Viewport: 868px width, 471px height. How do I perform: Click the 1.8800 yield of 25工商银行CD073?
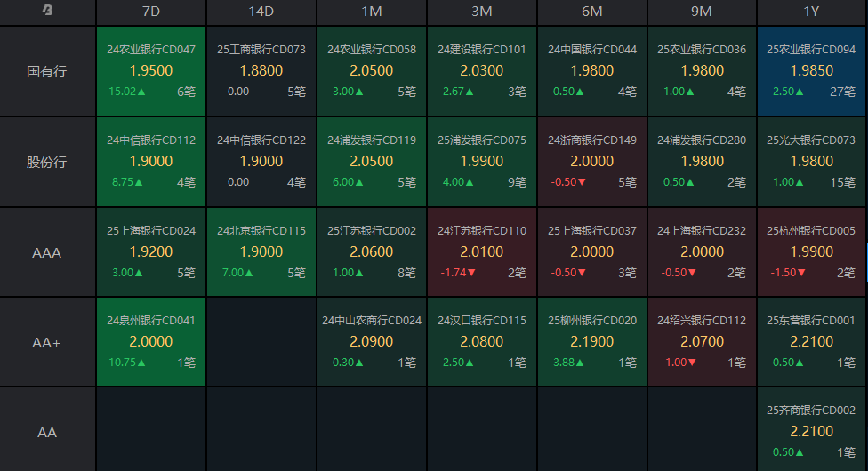pos(261,71)
